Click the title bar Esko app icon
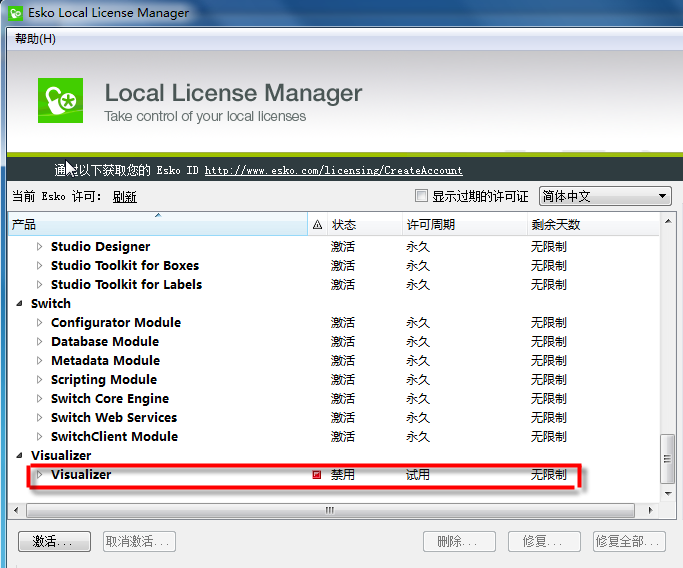This screenshot has height=568, width=683. (15, 13)
